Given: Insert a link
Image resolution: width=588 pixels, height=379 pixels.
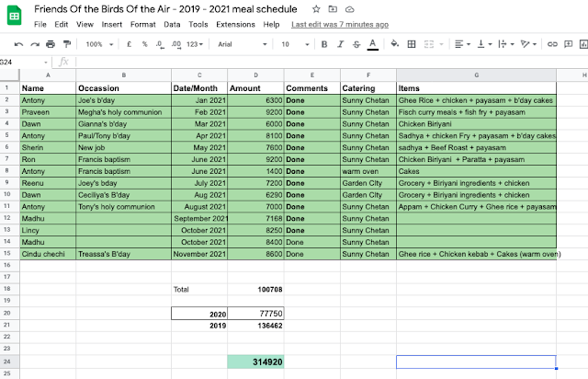Looking at the screenshot, I should 552,44.
